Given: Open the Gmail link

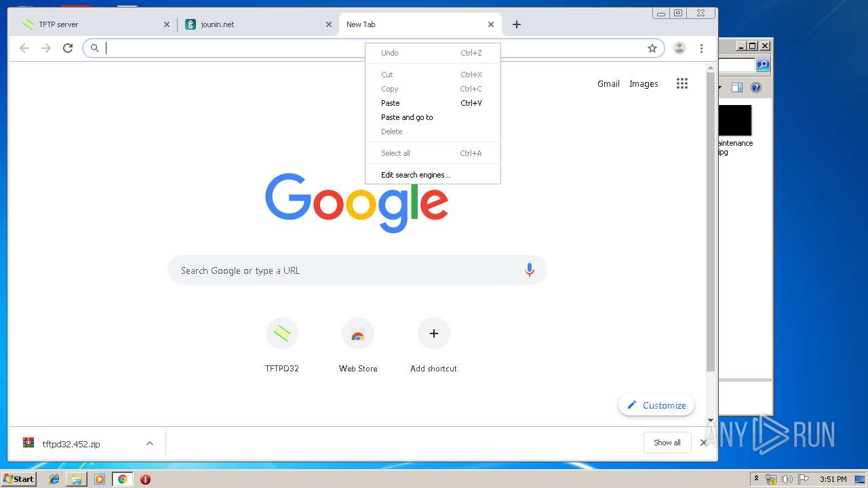Looking at the screenshot, I should (608, 83).
